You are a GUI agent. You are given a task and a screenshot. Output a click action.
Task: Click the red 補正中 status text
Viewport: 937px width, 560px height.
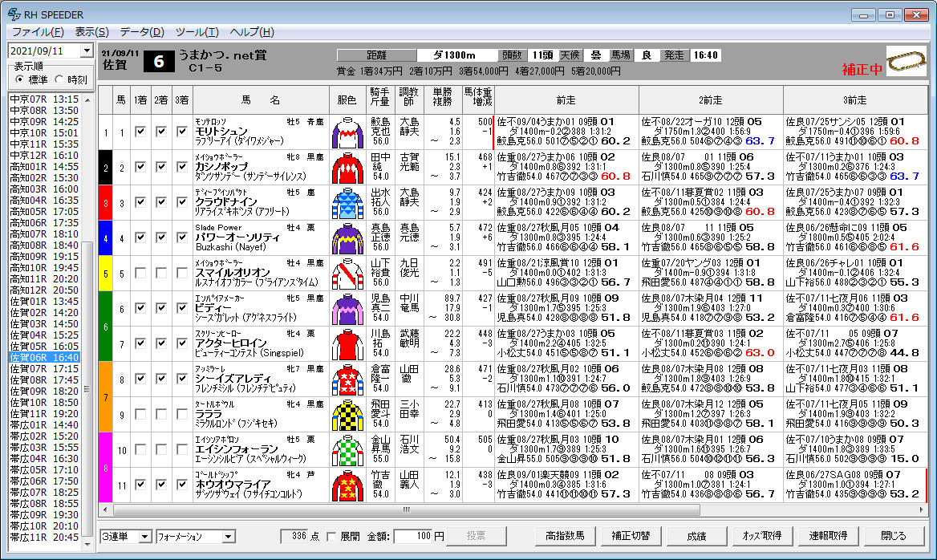coord(862,69)
